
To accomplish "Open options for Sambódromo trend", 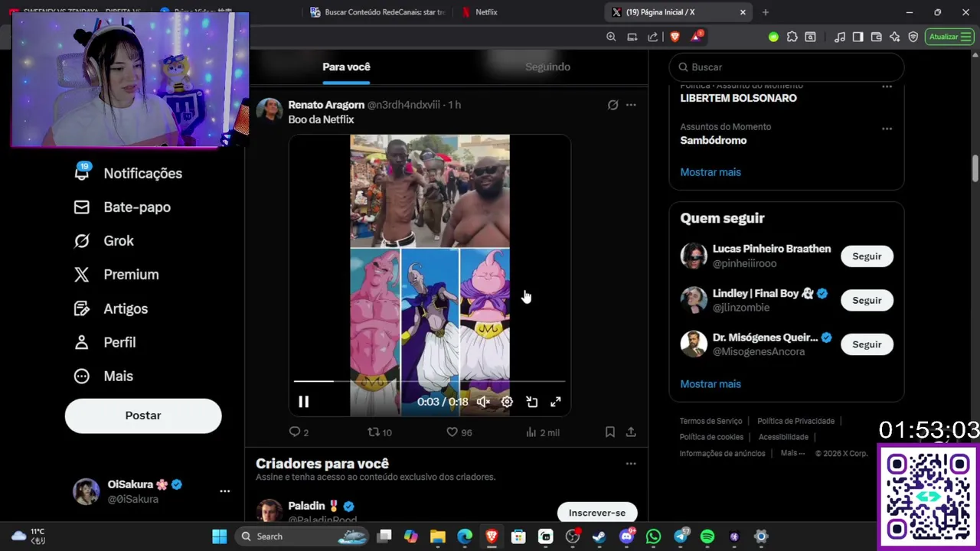I will [887, 129].
